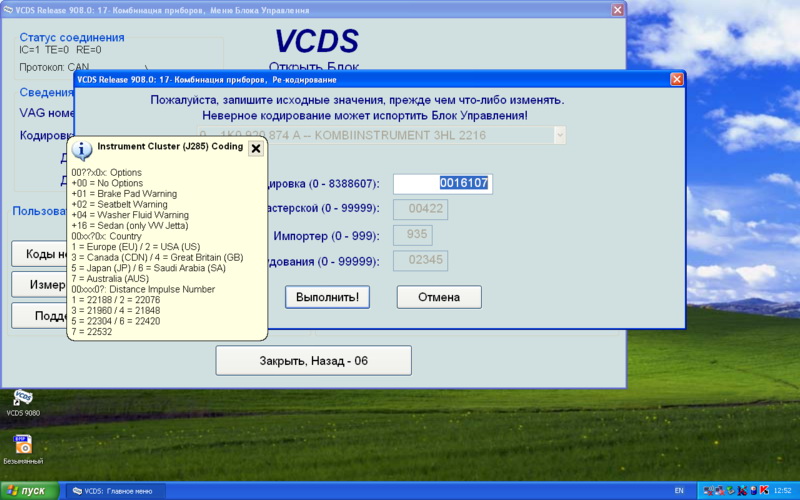Expand the KOMBIINSTRUMENT 3HL 2216 dropdown
This screenshot has width=800, height=500.
(x=560, y=135)
